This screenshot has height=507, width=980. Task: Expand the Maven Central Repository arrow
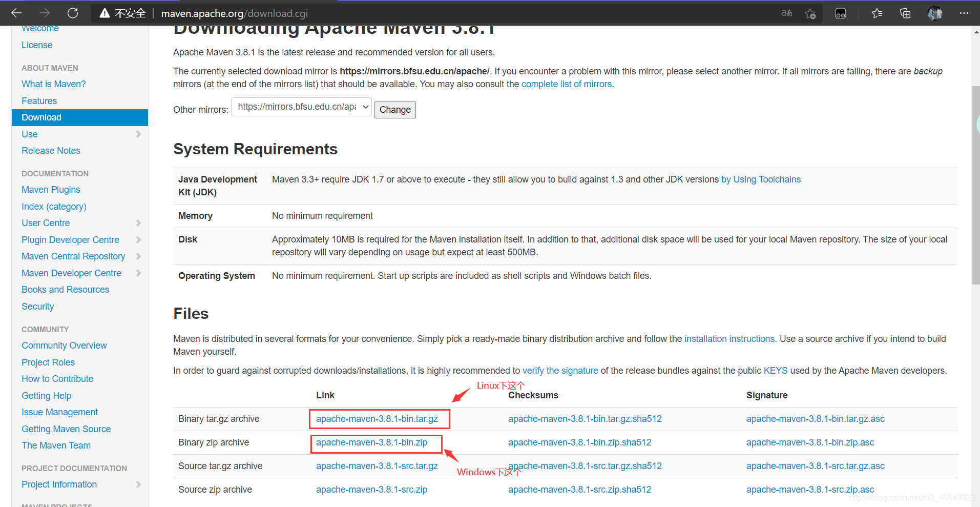coord(138,256)
